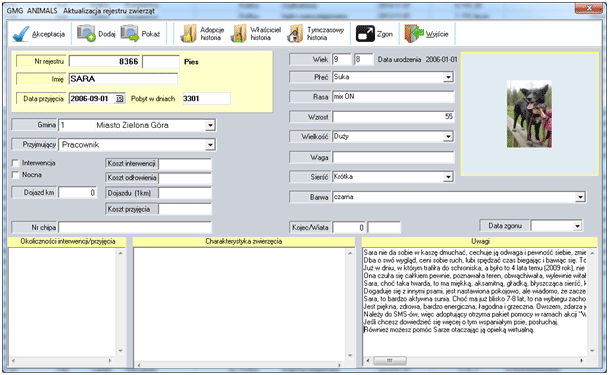Click the Uwagi scroll right arrow
The image size is (609, 375).
581,361
